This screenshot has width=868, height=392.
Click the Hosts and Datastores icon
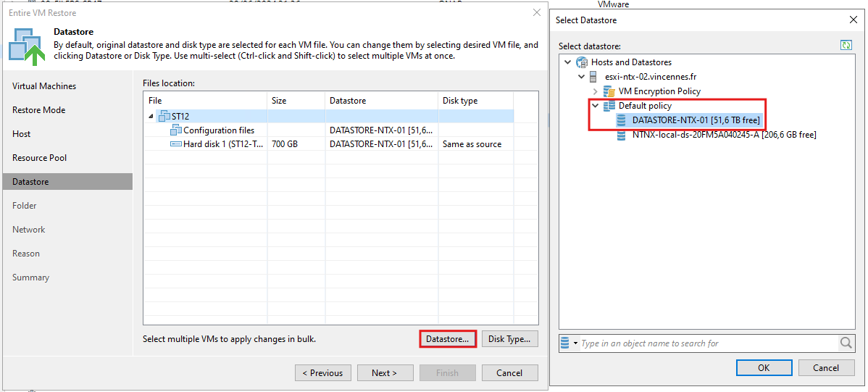583,62
